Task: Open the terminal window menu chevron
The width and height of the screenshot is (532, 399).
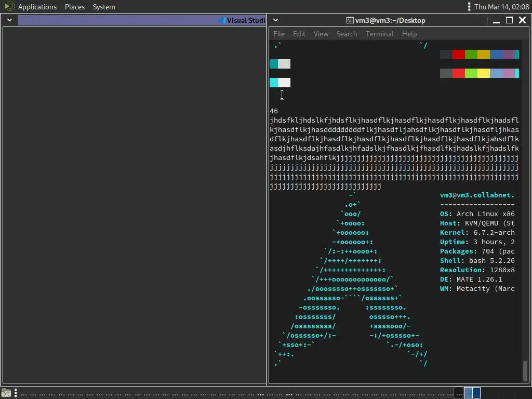Action: [x=275, y=20]
